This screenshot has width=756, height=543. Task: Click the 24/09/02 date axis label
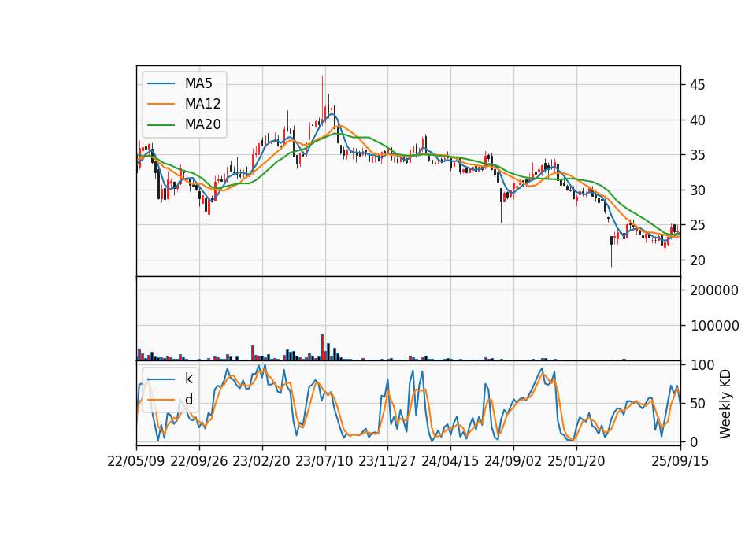pos(513,461)
